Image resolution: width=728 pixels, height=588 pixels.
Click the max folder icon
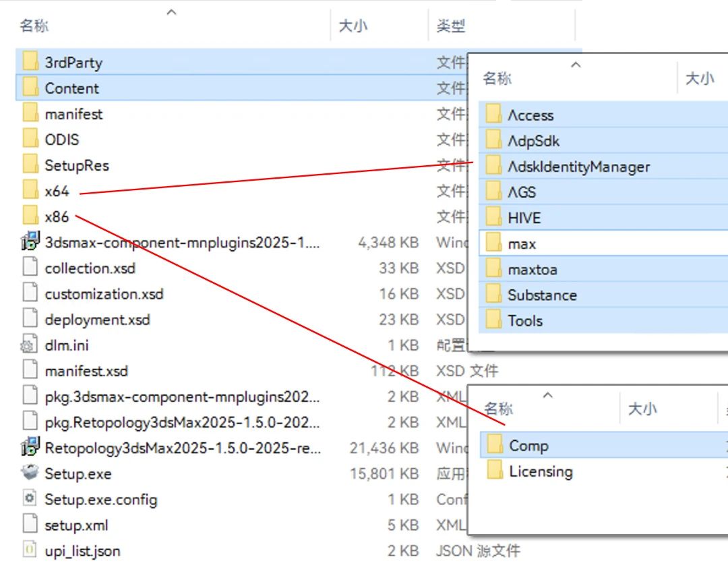click(493, 243)
